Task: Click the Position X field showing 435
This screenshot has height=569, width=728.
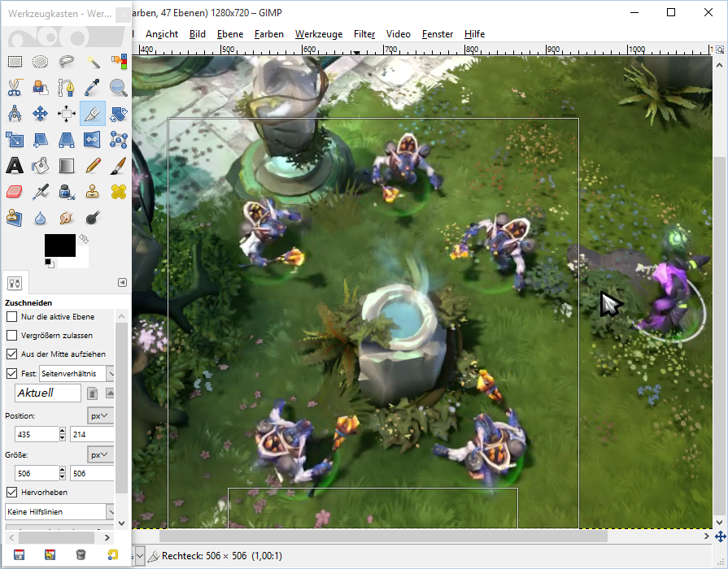Action: point(37,434)
